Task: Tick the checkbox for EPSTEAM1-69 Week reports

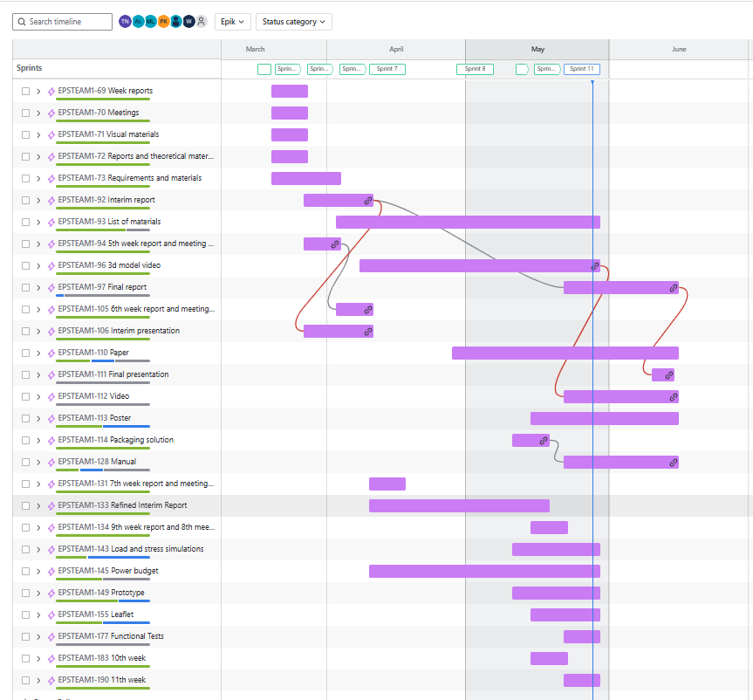Action: [x=26, y=91]
